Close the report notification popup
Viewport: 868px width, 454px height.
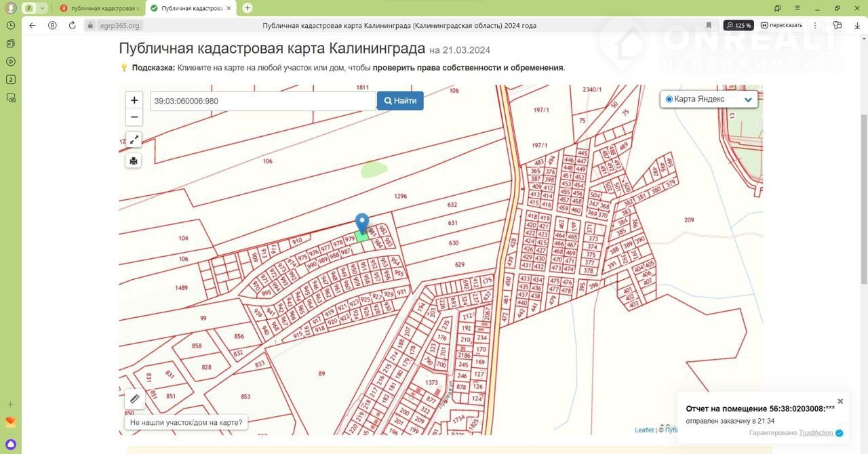[x=840, y=401]
